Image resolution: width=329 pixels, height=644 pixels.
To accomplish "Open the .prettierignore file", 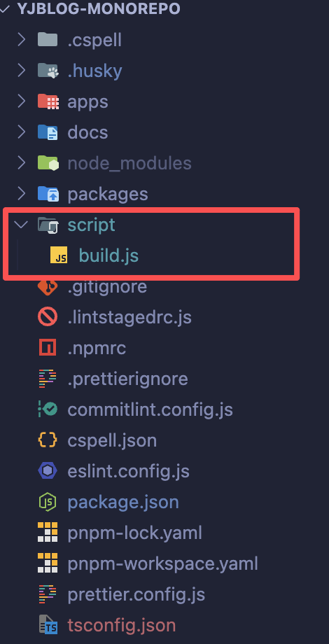I will pyautogui.click(x=127, y=379).
